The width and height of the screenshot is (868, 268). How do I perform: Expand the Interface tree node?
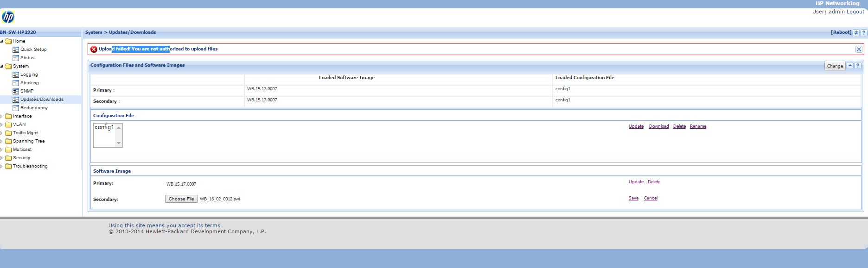(x=2, y=116)
